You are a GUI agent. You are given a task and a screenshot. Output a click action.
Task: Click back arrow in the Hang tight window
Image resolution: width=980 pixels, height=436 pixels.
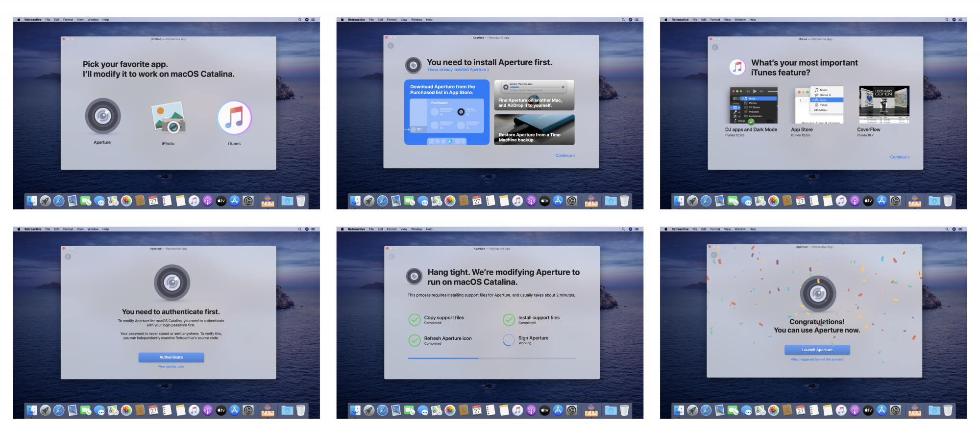click(392, 256)
